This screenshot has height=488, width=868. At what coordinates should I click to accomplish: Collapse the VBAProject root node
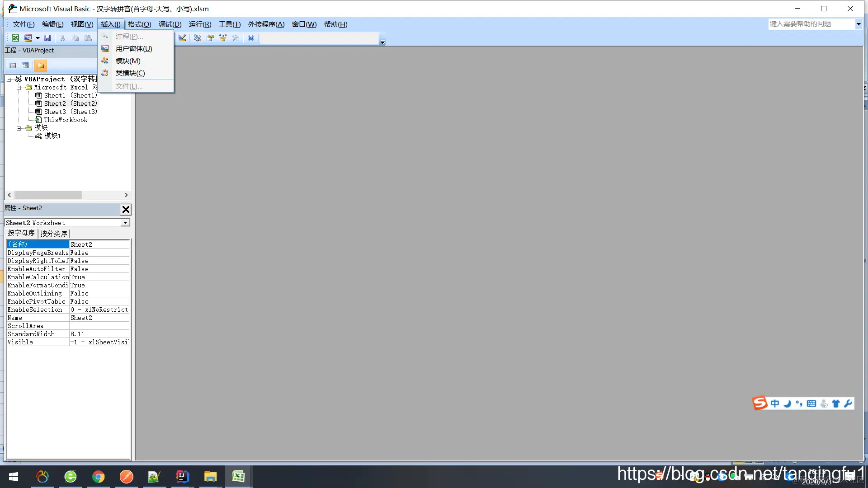(9, 80)
